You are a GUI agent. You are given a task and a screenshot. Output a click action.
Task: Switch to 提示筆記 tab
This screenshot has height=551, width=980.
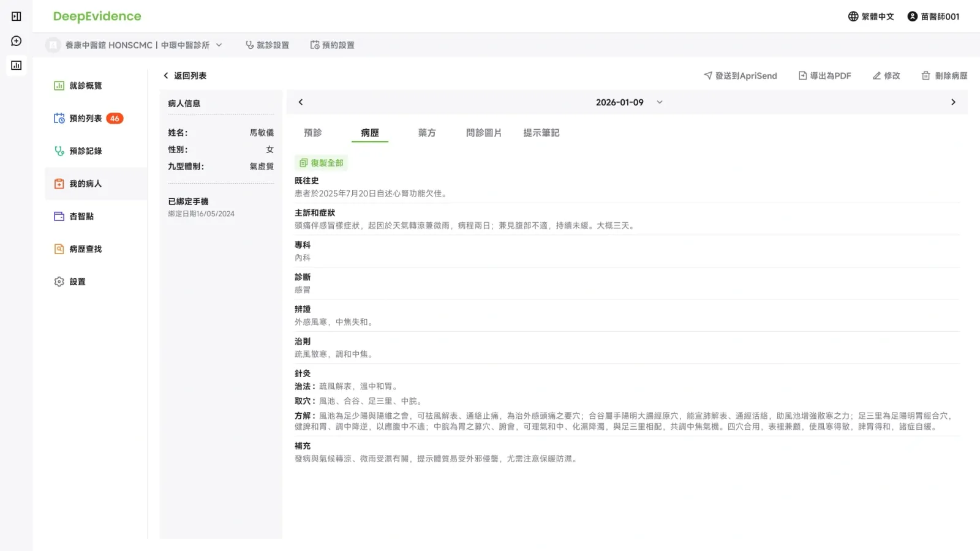[x=541, y=133]
